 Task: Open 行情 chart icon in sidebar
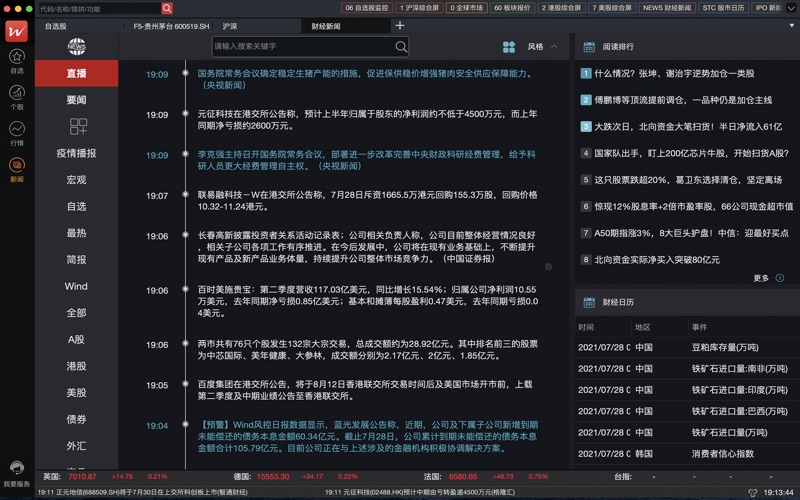(x=16, y=133)
